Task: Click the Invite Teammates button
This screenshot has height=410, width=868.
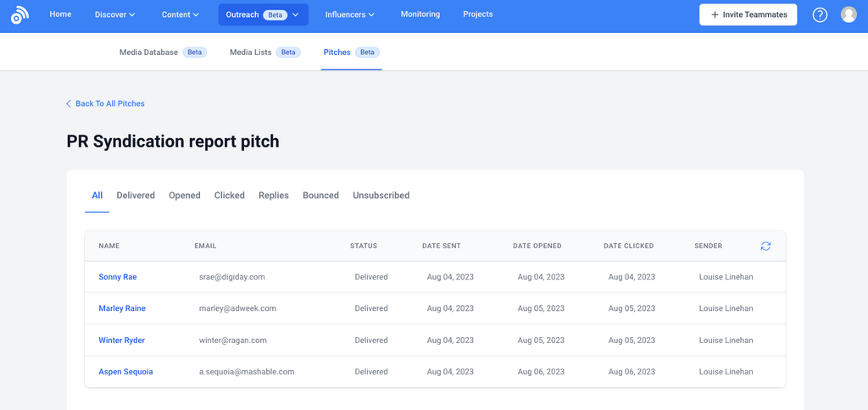Action: click(x=748, y=15)
